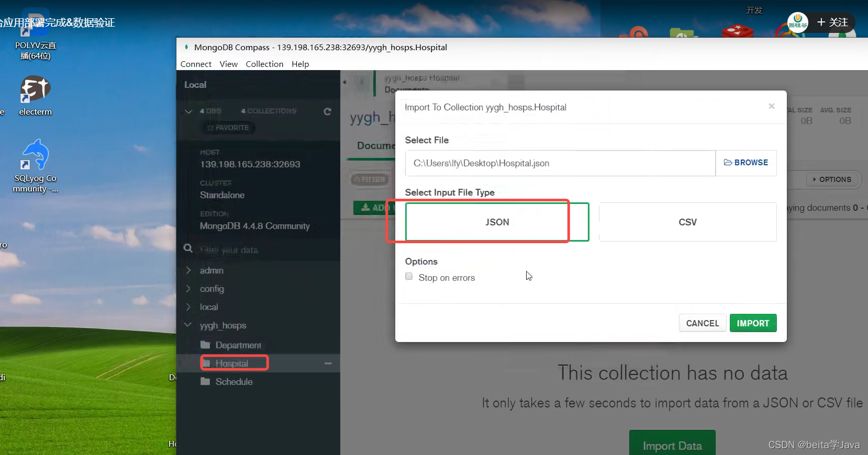Switch to the Documents tab
The image size is (868, 455).
pos(376,145)
